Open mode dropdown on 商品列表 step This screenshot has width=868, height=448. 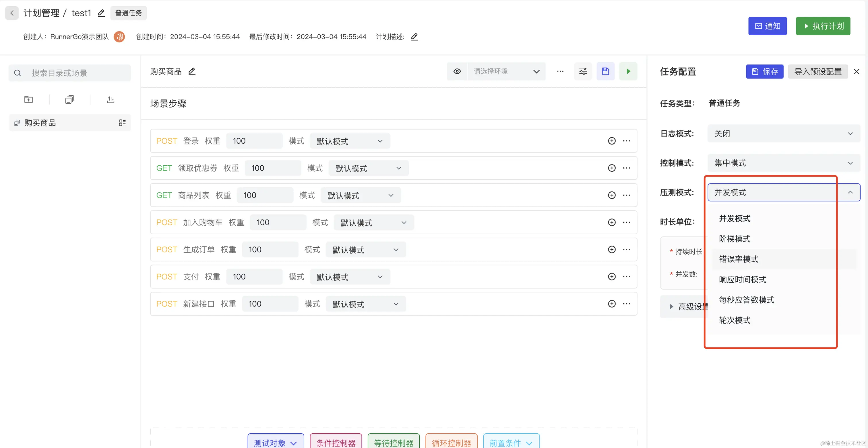tap(360, 195)
